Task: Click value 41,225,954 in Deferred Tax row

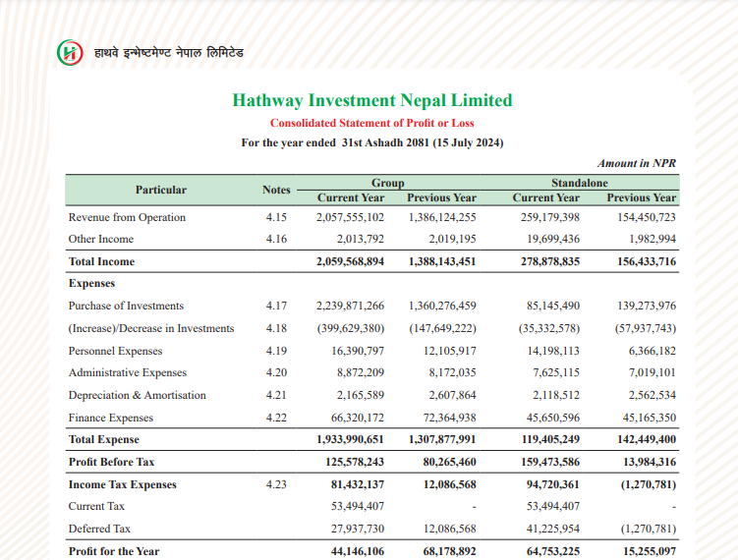Action: tap(553, 529)
